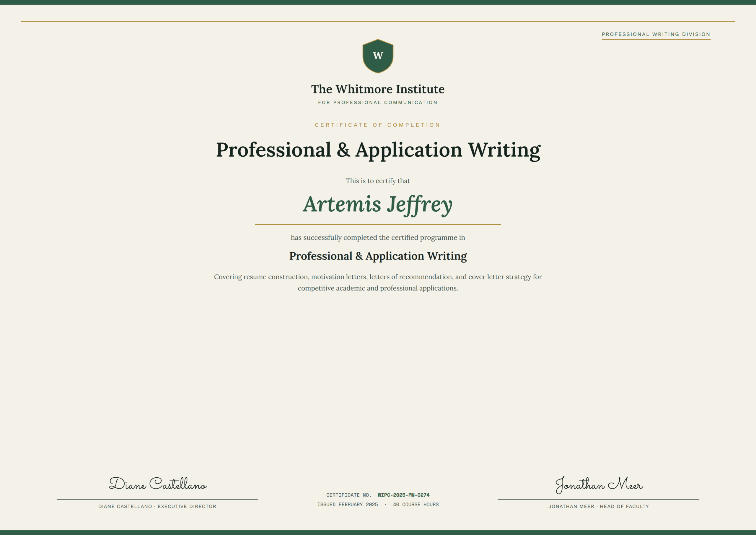The height and width of the screenshot is (535, 756).
Task: Select the large 'Professional & Application Writing' title
Action: click(x=378, y=150)
